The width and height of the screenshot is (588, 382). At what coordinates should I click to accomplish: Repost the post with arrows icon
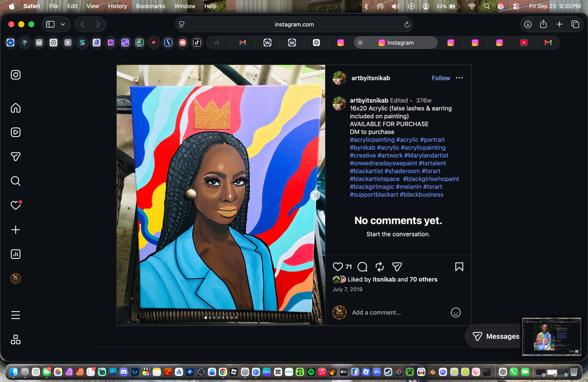point(379,267)
